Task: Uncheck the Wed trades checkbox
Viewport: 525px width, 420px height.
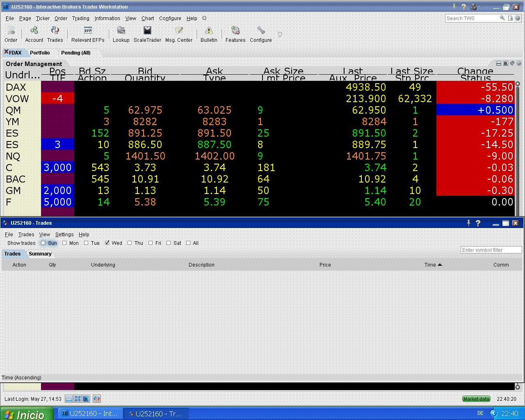Action: [x=107, y=243]
